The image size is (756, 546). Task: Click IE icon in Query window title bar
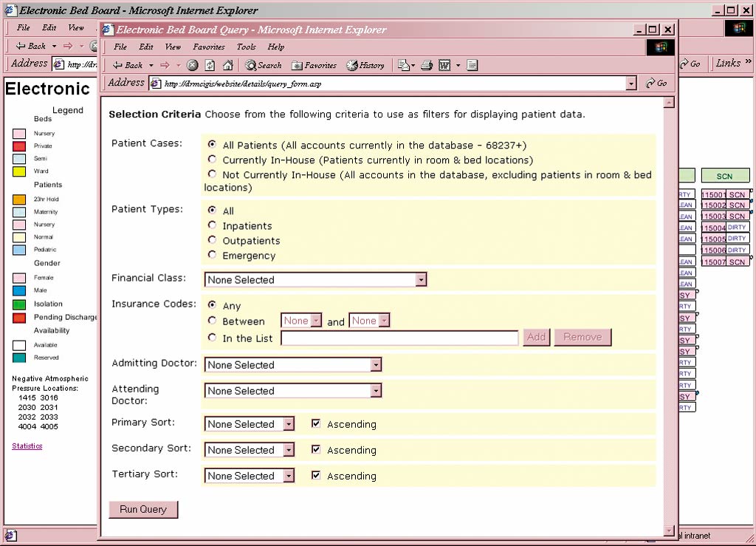pos(108,30)
